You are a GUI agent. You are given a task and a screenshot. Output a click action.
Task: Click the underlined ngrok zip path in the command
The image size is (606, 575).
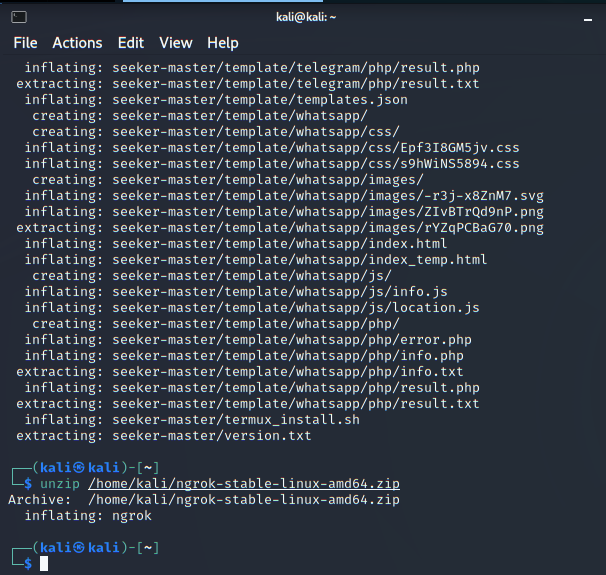point(244,484)
